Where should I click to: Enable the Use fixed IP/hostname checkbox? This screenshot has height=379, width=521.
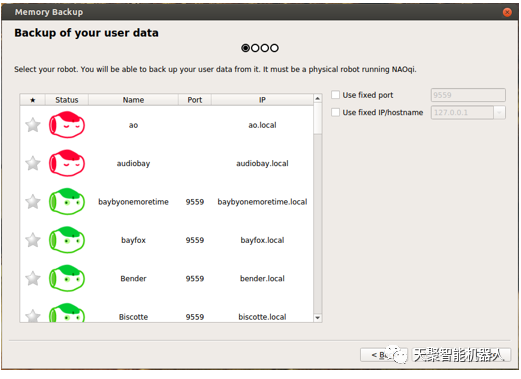pos(335,112)
